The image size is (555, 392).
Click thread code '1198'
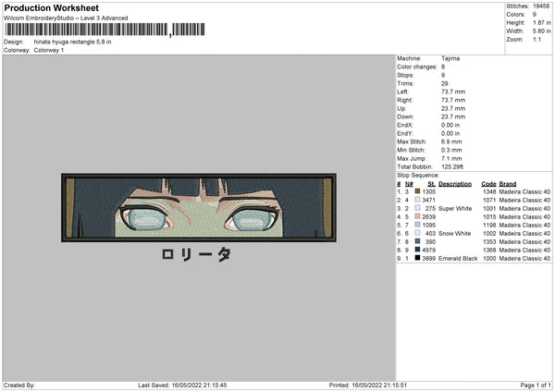tap(489, 226)
